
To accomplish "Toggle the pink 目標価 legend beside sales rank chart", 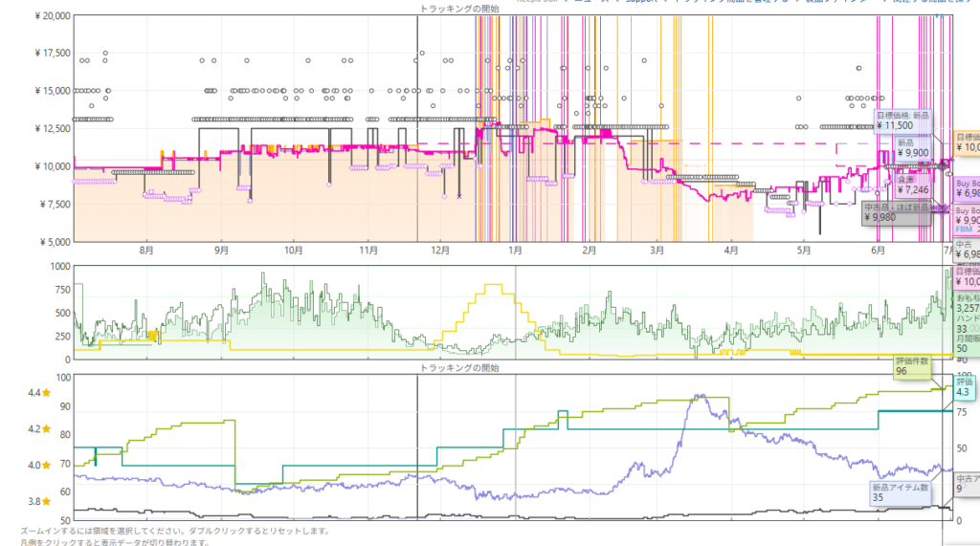I will [967, 276].
